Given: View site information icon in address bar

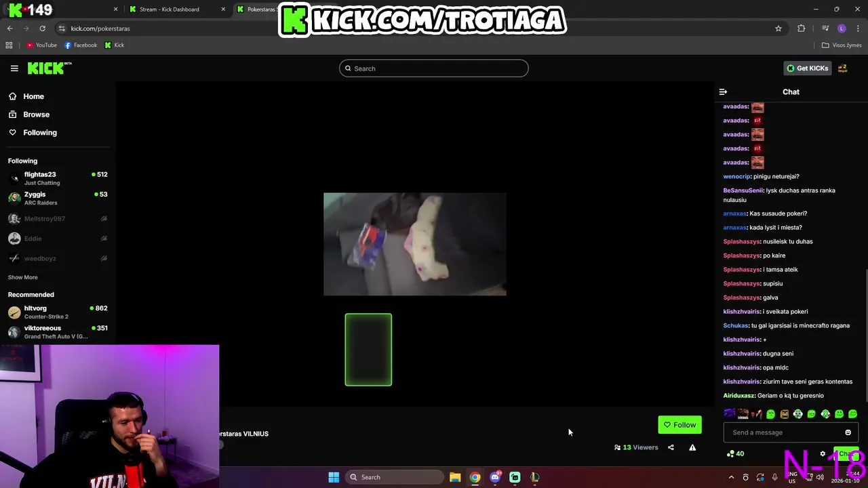Looking at the screenshot, I should 62,28.
